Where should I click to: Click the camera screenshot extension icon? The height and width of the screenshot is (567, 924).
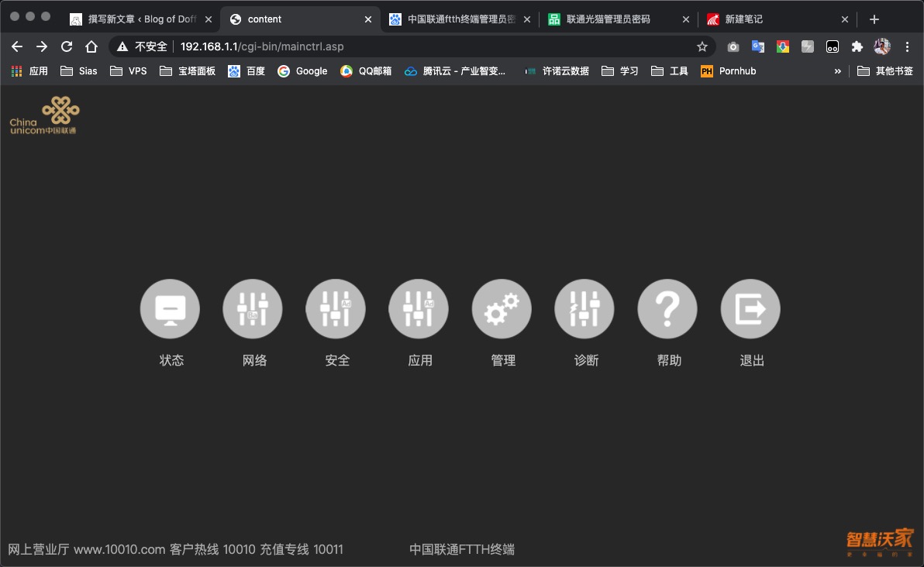click(x=733, y=46)
